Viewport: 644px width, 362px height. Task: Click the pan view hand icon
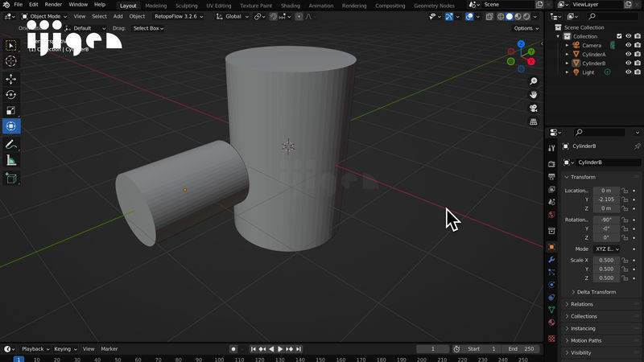coord(533,95)
